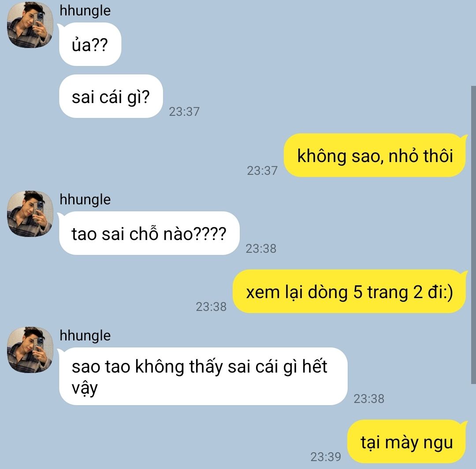Select the "sao tao không thấy sai cái gì hết vậy" bubble
The height and width of the screenshot is (469, 476).
[203, 376]
